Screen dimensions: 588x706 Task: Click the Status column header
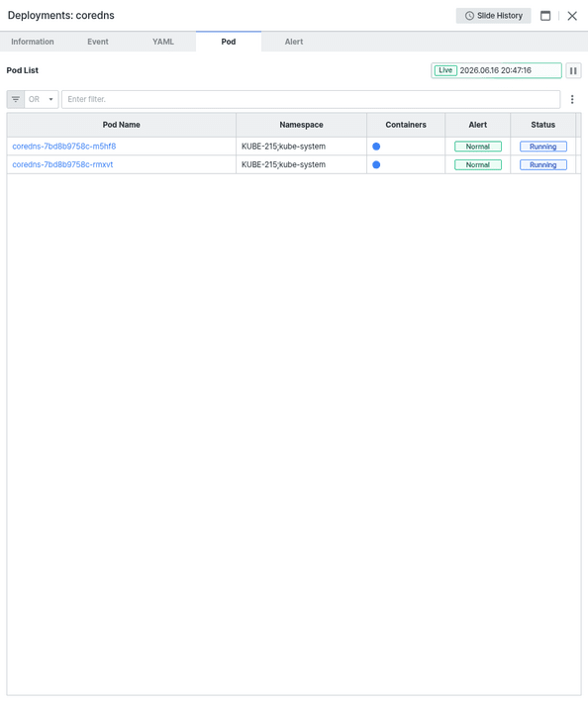[543, 125]
